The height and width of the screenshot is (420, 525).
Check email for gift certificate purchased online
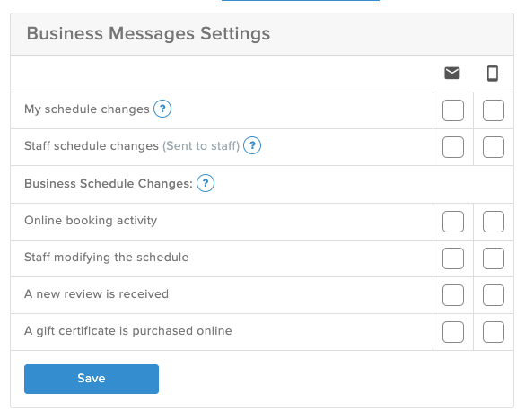coord(453,332)
